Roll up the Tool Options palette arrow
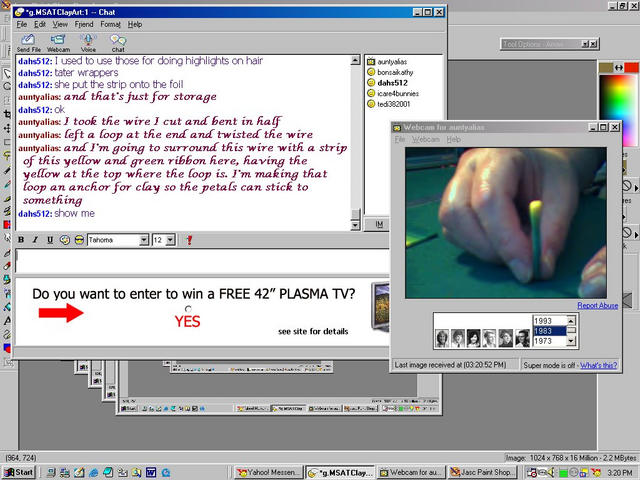640x480 pixels. 585,44
